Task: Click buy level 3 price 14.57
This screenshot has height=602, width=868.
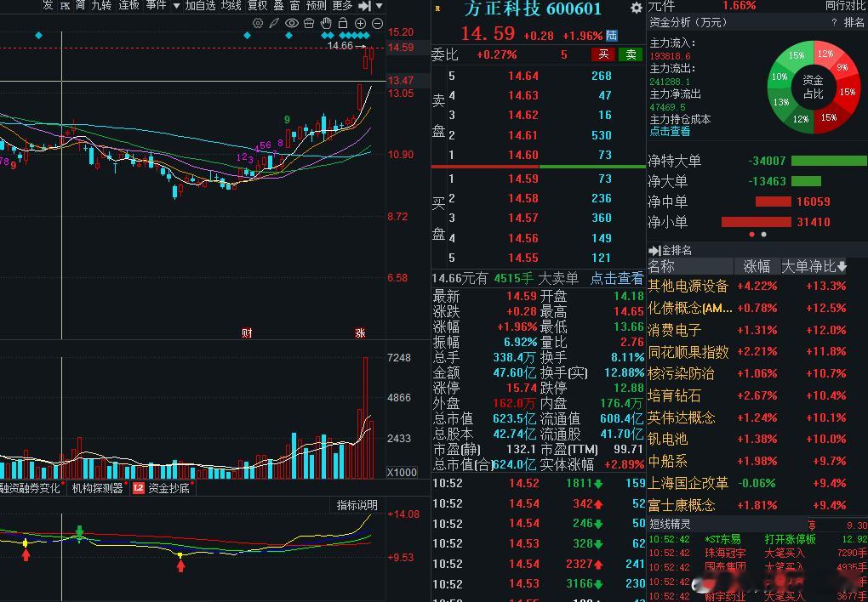Action: [x=523, y=218]
